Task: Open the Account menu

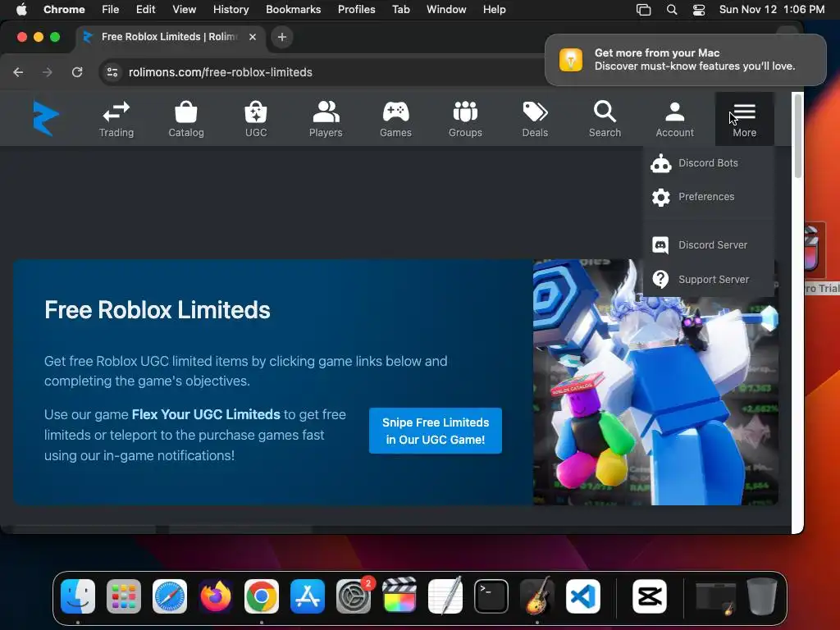Action: pos(674,119)
